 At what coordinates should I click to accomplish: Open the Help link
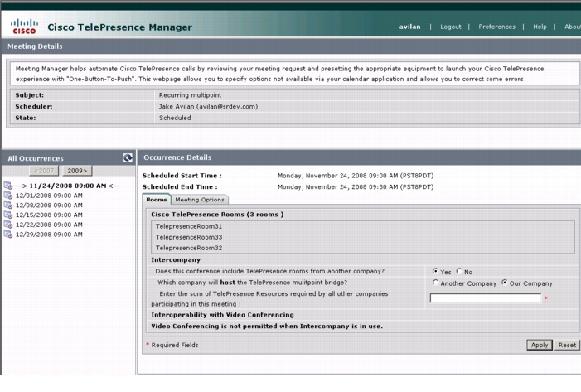point(540,27)
